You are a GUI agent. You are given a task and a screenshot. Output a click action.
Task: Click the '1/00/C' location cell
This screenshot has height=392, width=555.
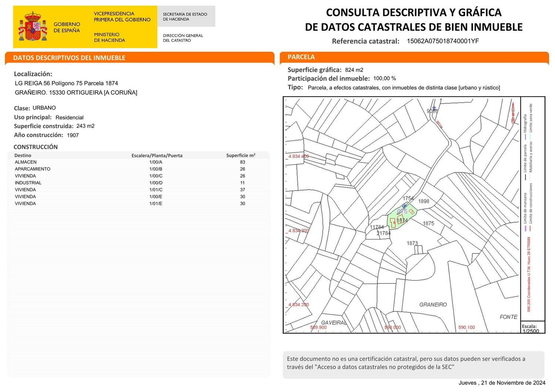156,176
